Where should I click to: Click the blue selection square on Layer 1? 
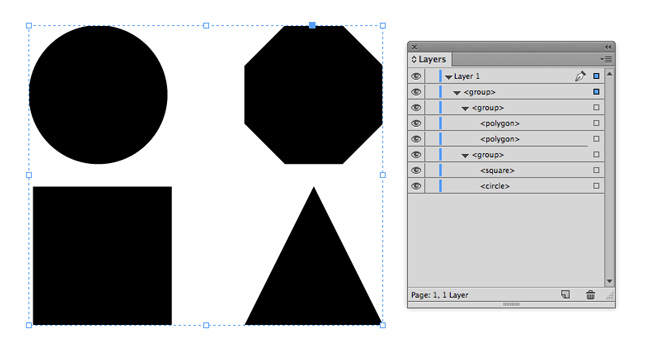coord(596,76)
